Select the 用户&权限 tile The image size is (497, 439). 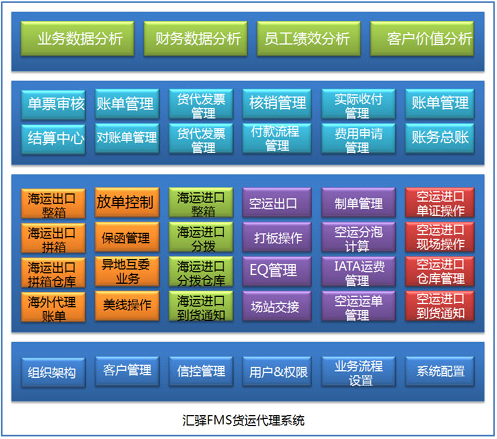coord(277,371)
